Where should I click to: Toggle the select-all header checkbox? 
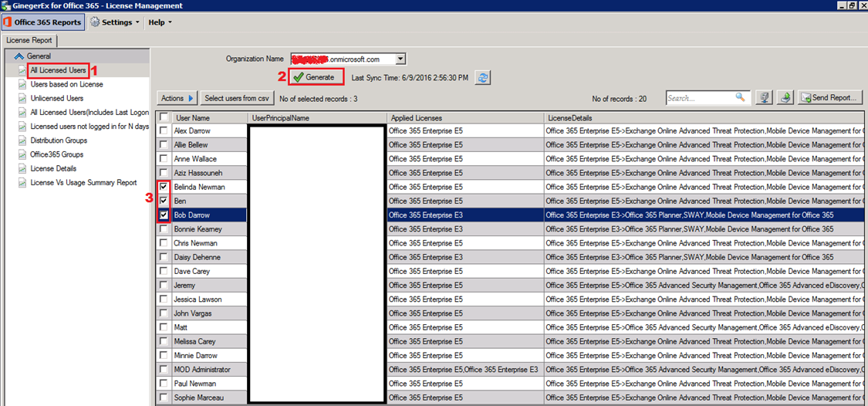(x=164, y=117)
